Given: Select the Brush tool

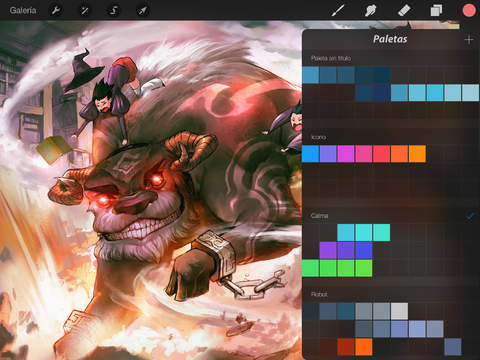Looking at the screenshot, I should click(338, 10).
